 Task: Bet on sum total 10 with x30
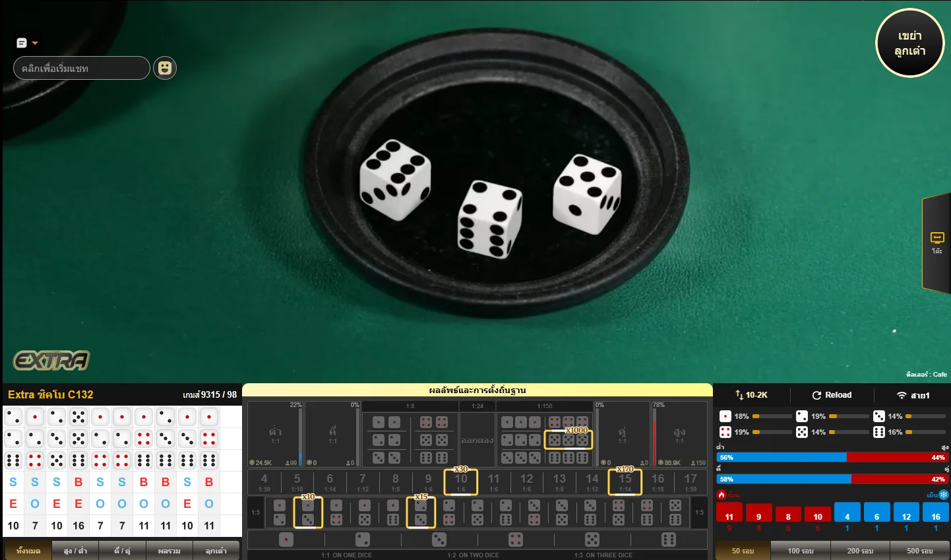[461, 482]
